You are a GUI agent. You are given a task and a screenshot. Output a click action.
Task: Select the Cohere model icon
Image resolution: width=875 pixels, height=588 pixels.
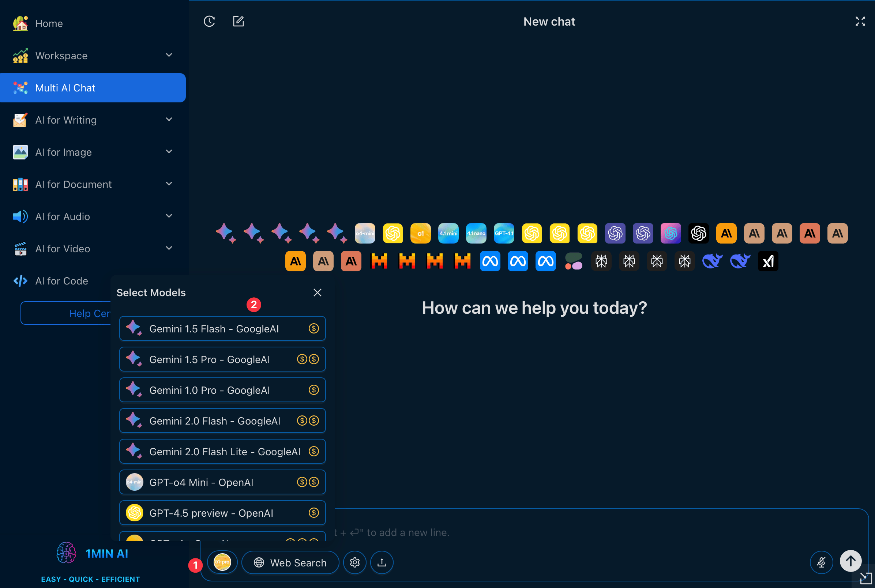pyautogui.click(x=574, y=261)
